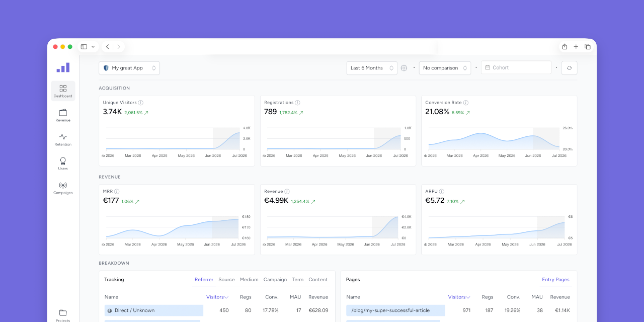Click the refresh data button

[569, 68]
